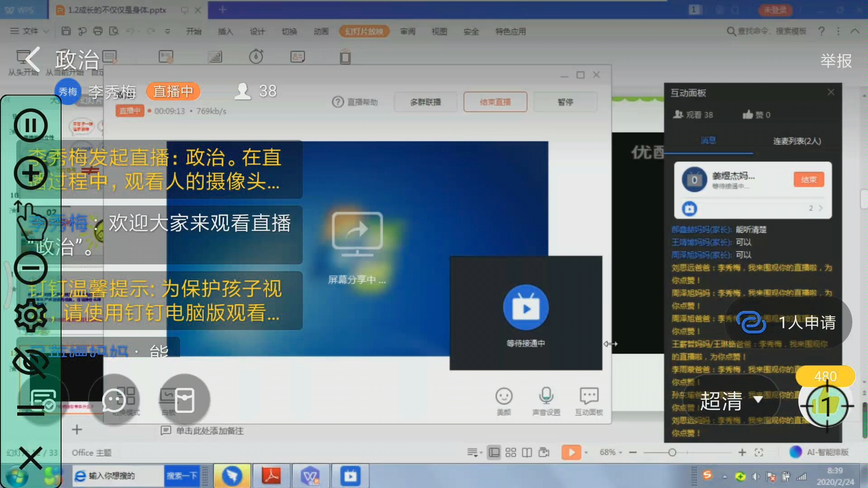Open the 幻灯片放映 ribbon tab
This screenshot has width=868, height=488.
tap(364, 31)
